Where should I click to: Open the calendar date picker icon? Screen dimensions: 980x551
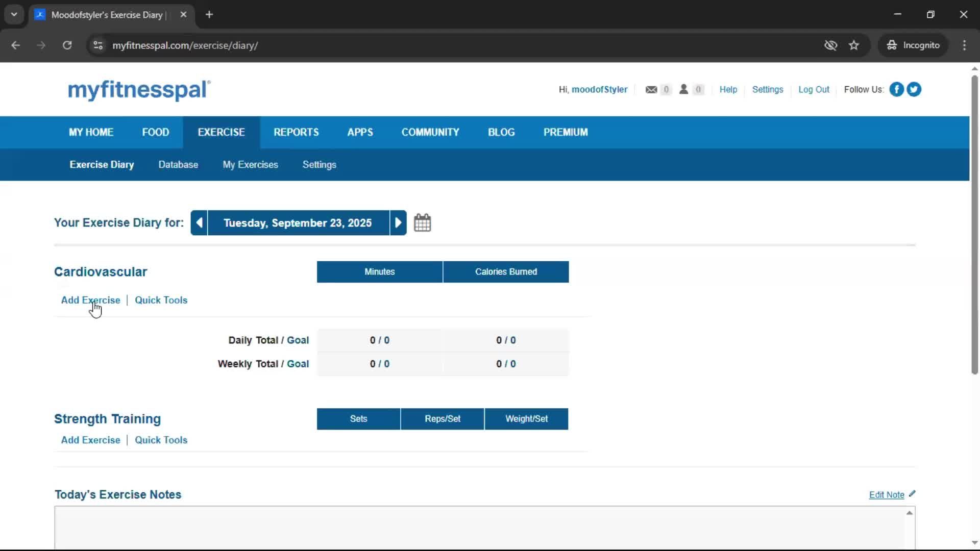[422, 223]
